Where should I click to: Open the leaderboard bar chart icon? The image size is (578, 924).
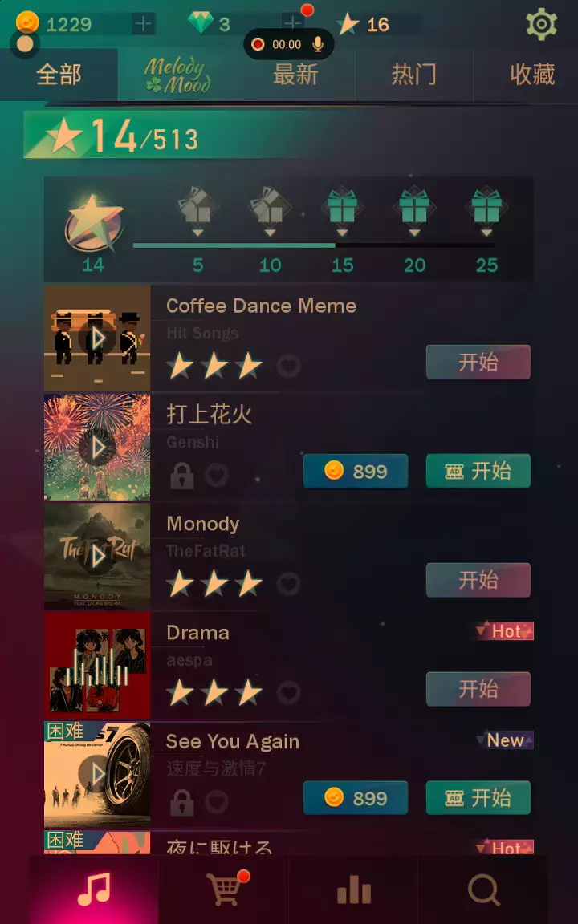[x=354, y=890]
